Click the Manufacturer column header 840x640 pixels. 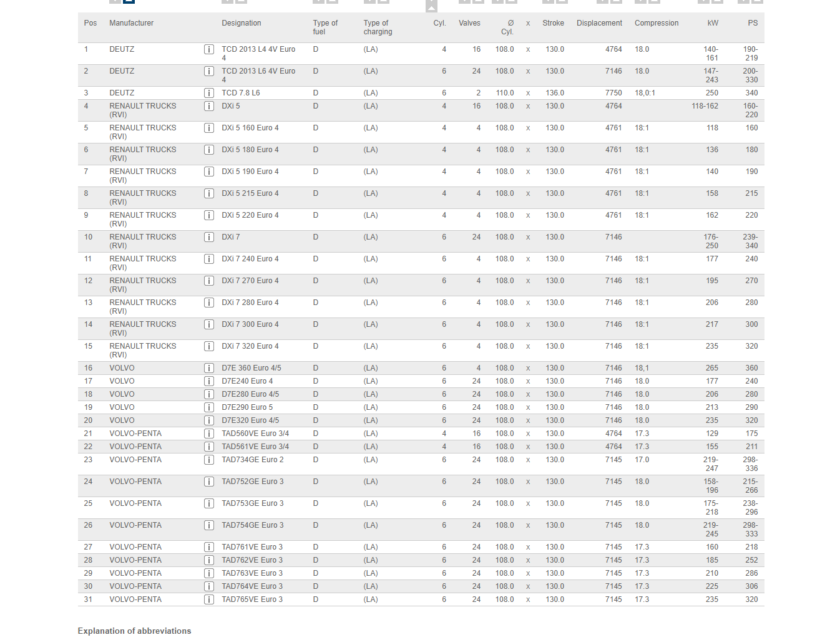click(131, 23)
